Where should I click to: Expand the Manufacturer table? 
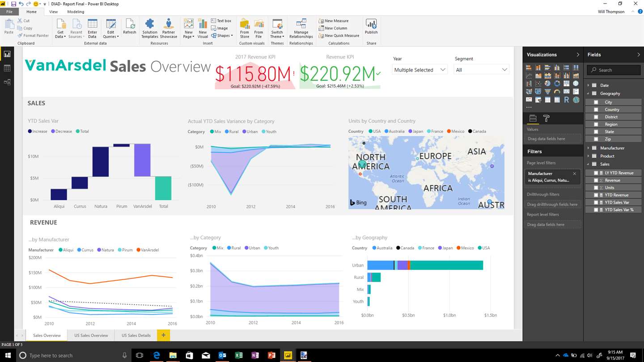tap(588, 148)
